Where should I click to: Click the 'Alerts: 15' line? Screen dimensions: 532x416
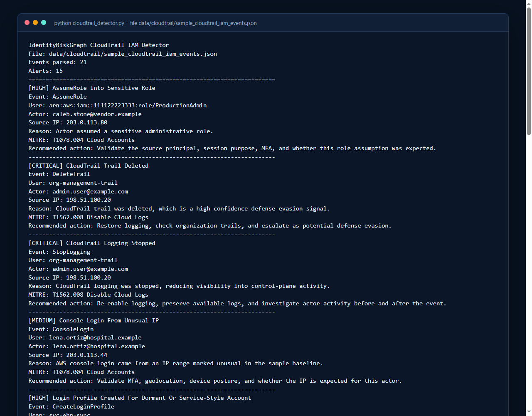[46, 71]
